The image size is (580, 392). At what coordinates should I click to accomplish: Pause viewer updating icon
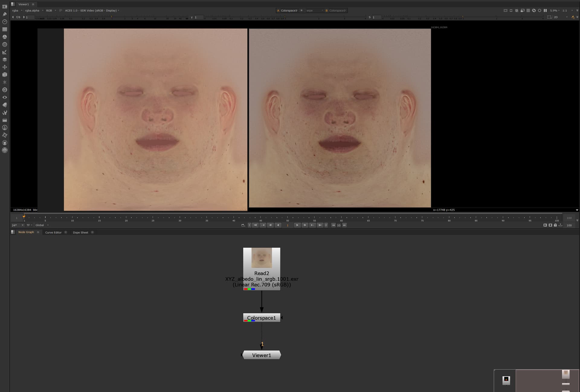click(x=545, y=11)
